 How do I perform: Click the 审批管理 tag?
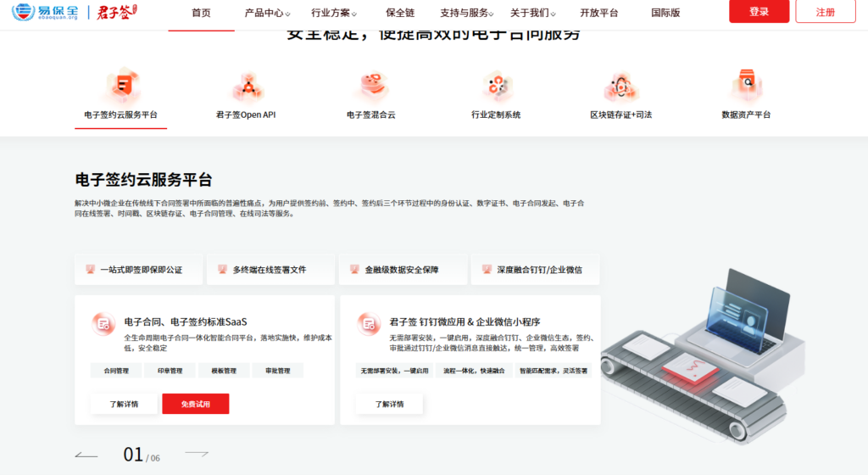[x=278, y=371]
